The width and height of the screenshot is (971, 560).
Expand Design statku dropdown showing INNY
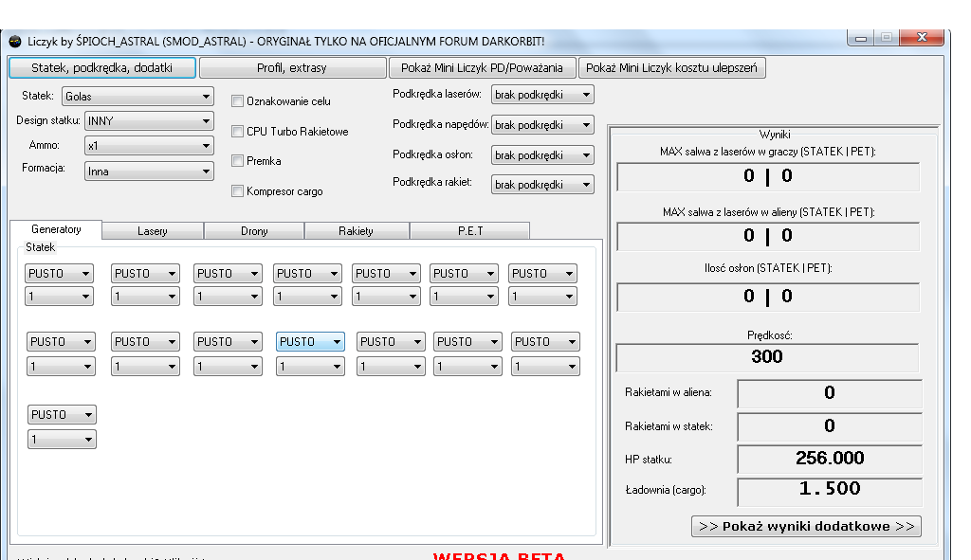[x=149, y=120]
